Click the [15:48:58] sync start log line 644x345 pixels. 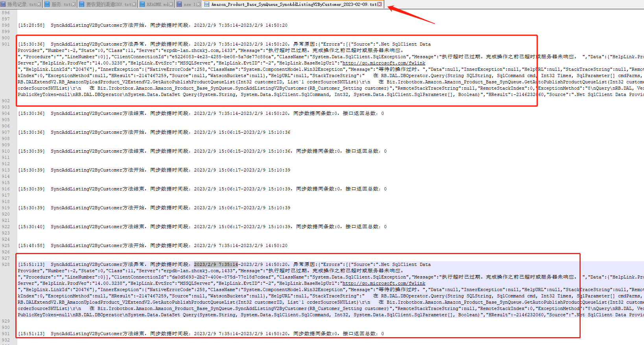[x=153, y=245]
